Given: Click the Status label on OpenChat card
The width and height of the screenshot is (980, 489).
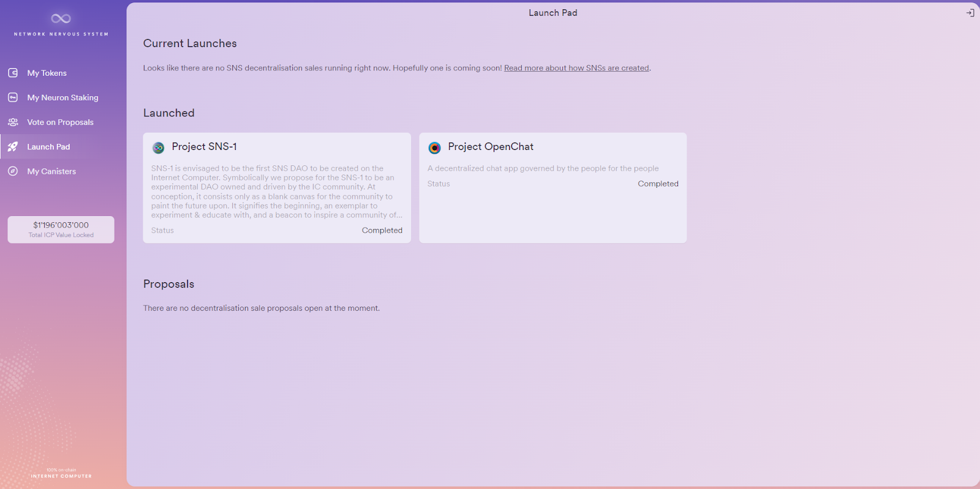Looking at the screenshot, I should [x=439, y=184].
